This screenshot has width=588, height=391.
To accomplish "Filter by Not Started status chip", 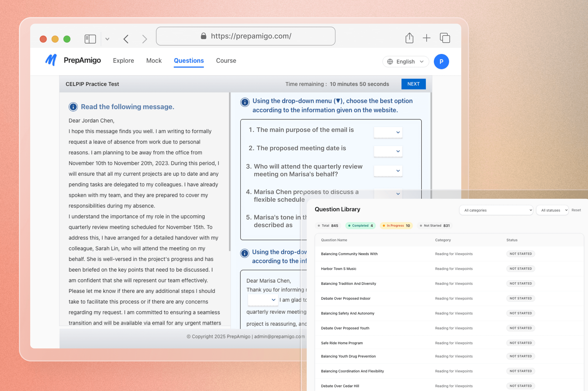I will click(435, 226).
